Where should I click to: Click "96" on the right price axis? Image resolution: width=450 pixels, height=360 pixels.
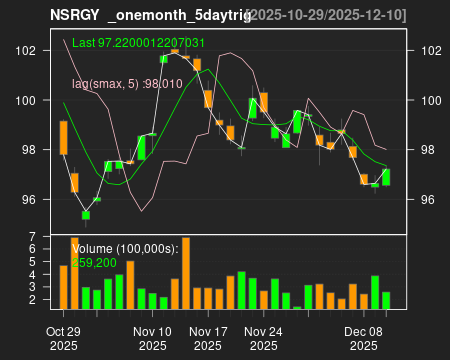tap(428, 199)
